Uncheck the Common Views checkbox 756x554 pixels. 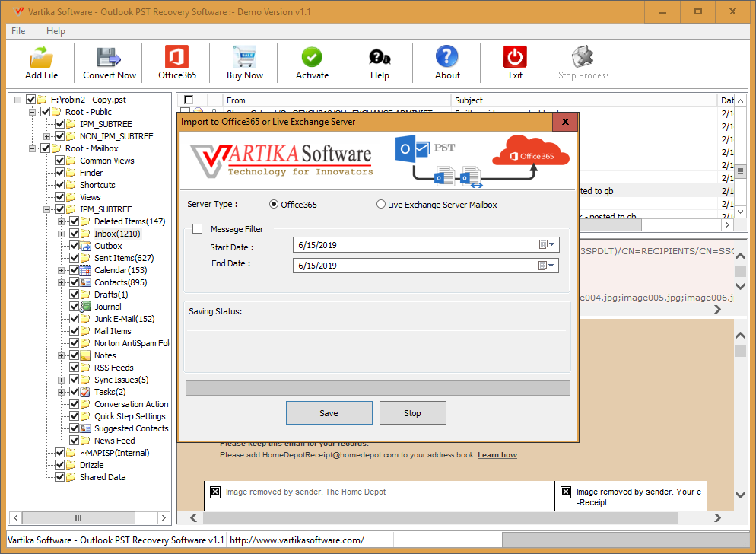click(x=60, y=161)
